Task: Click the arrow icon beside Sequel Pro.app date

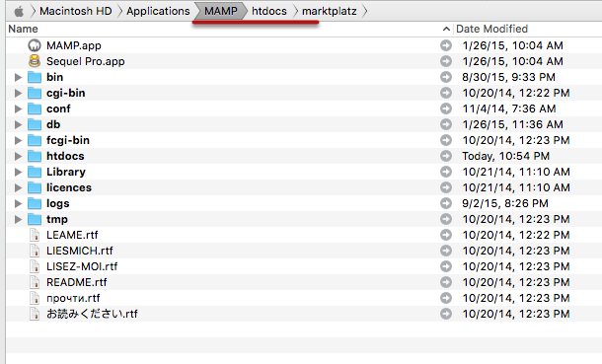Action: coord(446,61)
